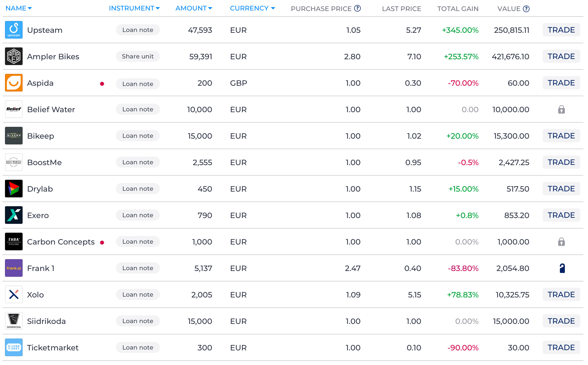The image size is (588, 365).
Task: Sort the table by Name
Action: tap(19, 8)
